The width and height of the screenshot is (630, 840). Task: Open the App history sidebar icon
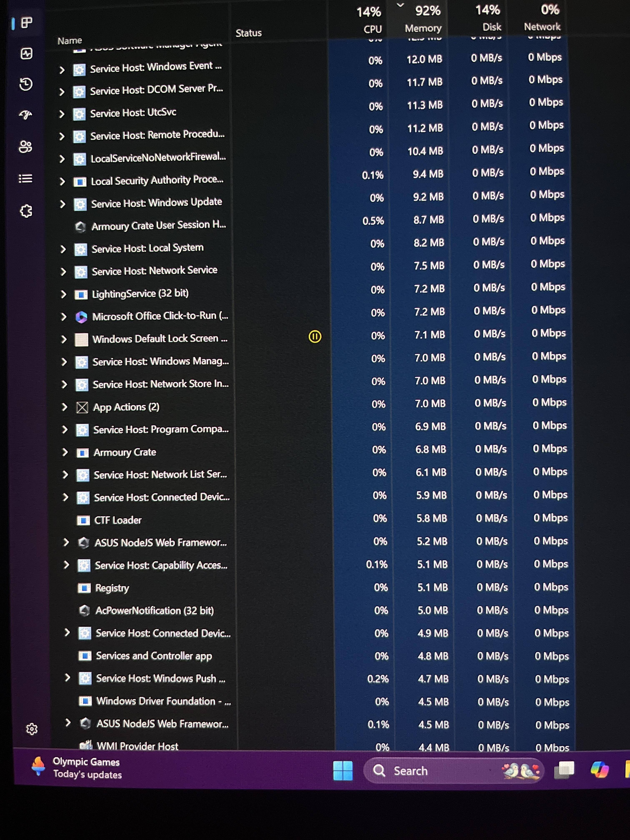pyautogui.click(x=26, y=84)
